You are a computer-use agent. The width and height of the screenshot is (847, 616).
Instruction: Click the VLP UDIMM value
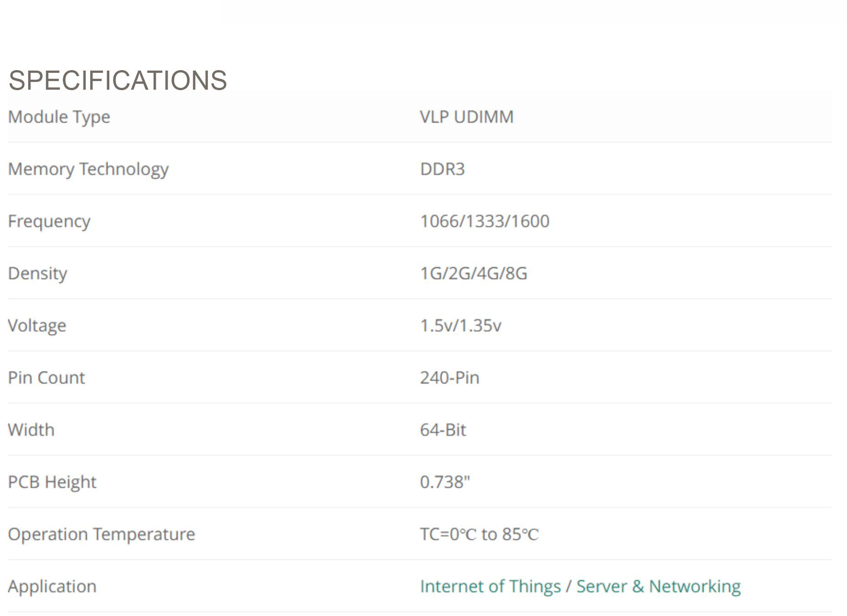pyautogui.click(x=467, y=117)
